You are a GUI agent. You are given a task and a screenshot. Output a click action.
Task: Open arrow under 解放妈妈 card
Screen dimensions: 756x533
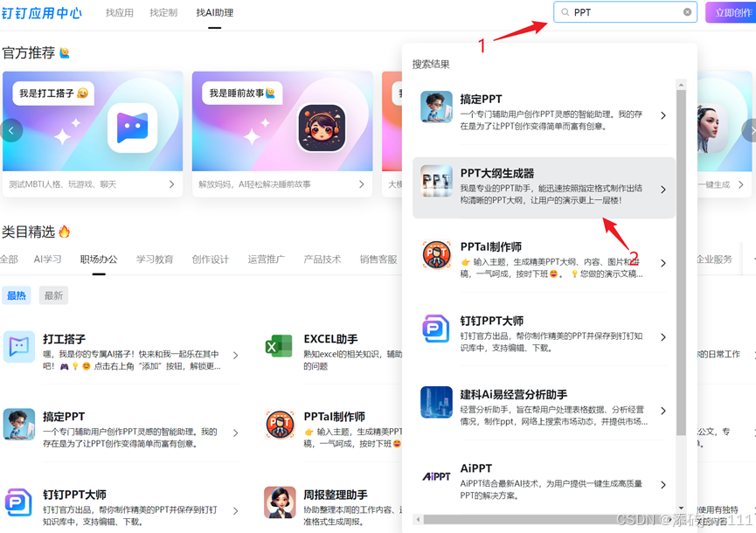(x=362, y=184)
